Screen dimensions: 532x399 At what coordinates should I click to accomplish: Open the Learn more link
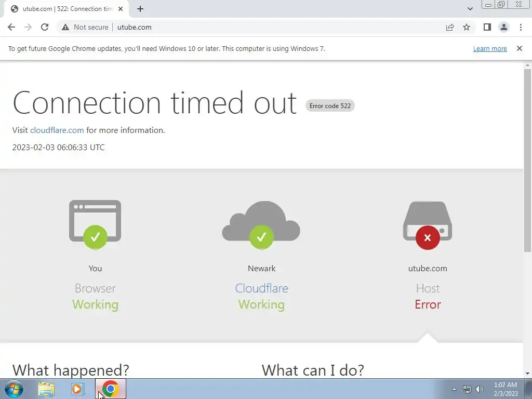click(x=490, y=48)
